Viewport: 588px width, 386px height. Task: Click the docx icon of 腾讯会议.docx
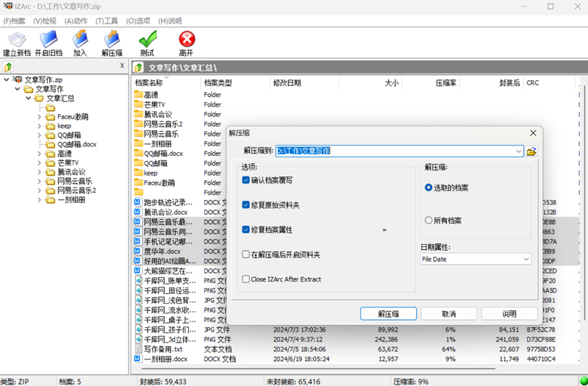[x=137, y=212]
